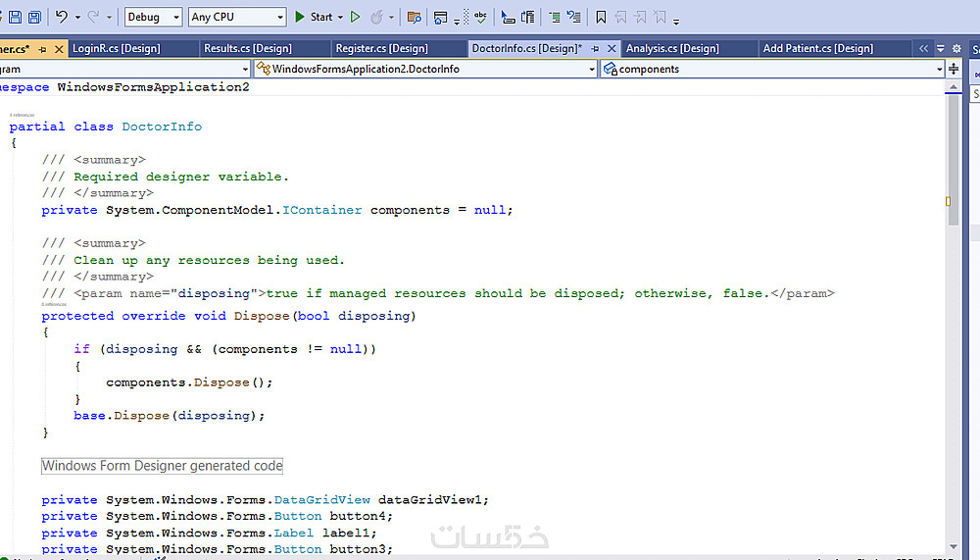Click the Hot Reload flame icon
This screenshot has width=980, height=560.
(377, 17)
